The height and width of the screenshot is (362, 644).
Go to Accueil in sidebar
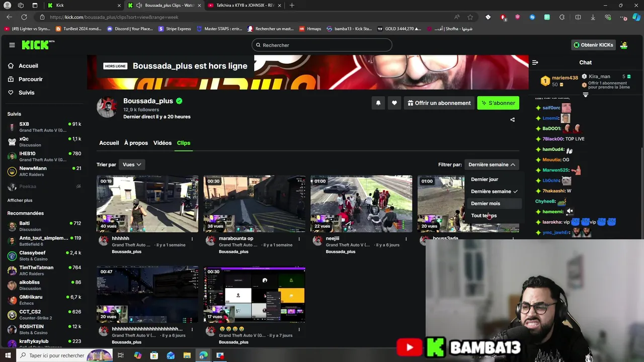coord(29,66)
